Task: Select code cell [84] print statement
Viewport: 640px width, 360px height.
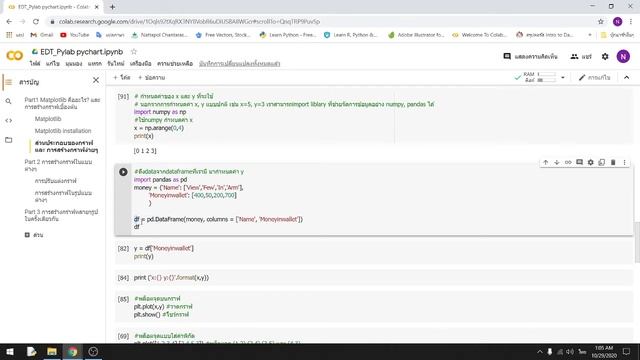Action: pyautogui.click(x=373, y=278)
